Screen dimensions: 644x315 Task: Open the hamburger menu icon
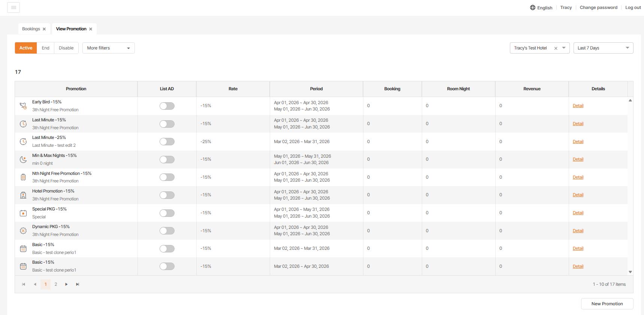pos(13,7)
